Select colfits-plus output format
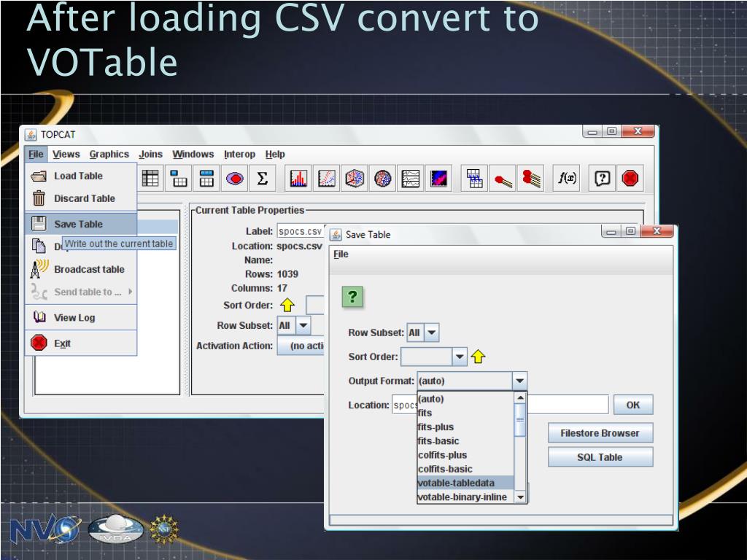 465,455
